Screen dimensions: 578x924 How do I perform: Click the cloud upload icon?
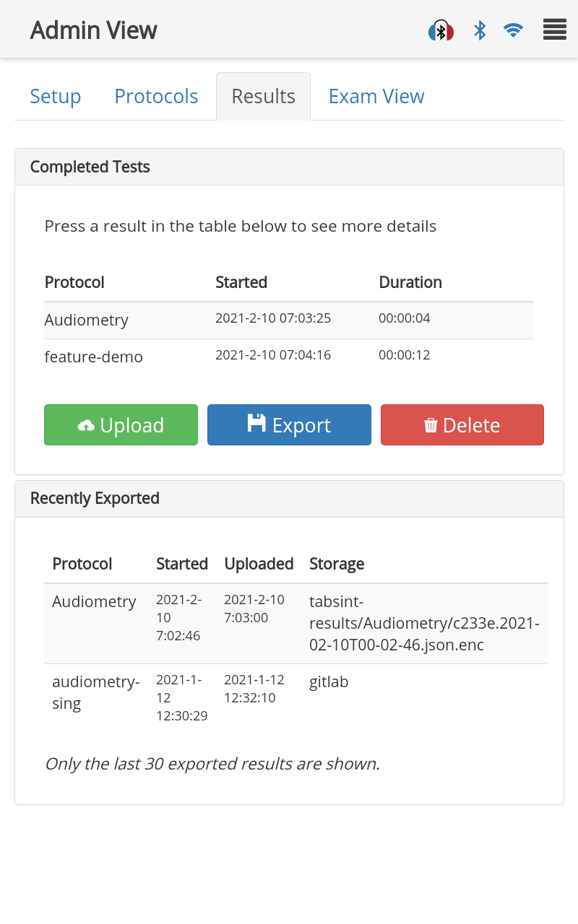point(86,426)
